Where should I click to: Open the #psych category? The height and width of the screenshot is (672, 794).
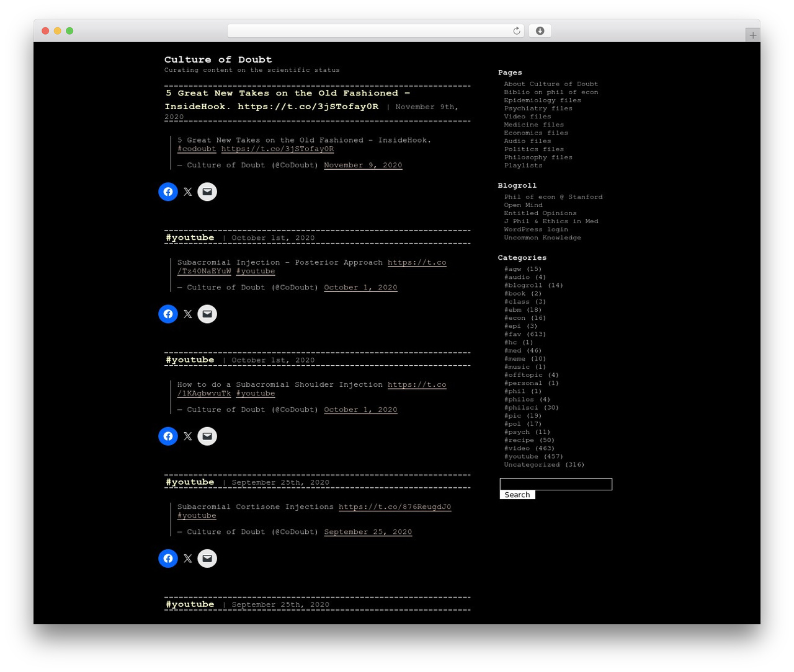point(517,432)
